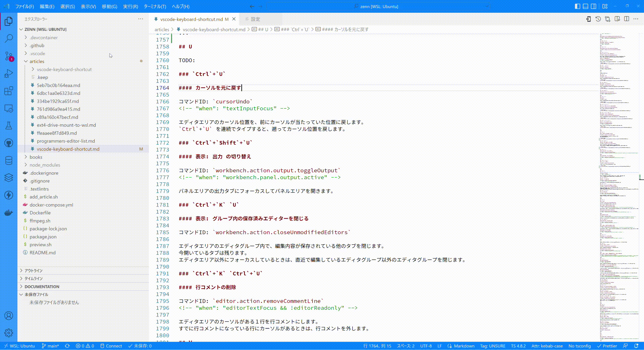Open the Thunder Client lightning icon

click(x=9, y=195)
